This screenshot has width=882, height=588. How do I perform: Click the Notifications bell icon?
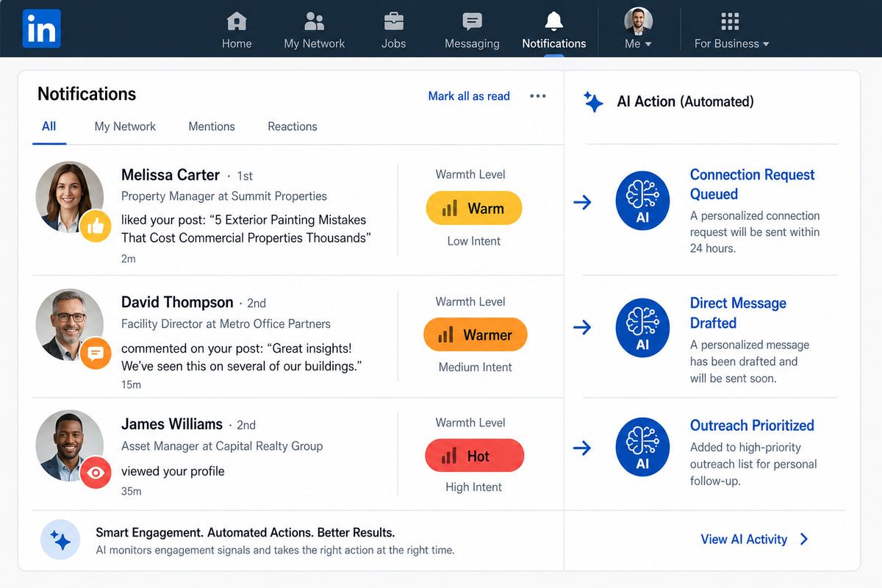[x=553, y=21]
